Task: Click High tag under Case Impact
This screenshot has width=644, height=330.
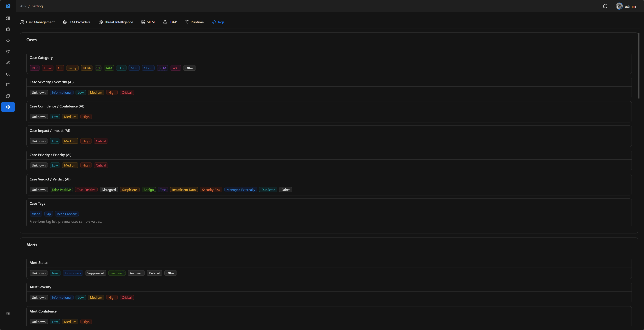Action: click(x=86, y=141)
